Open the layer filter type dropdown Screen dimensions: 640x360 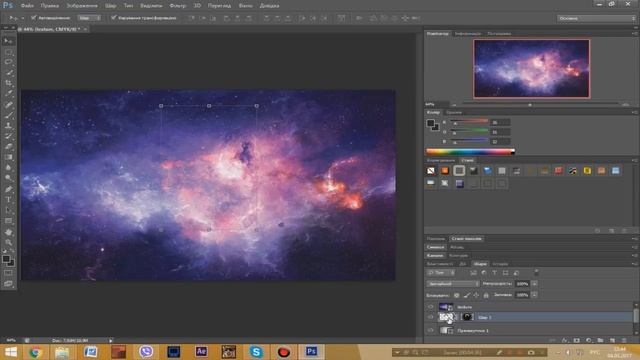pyautogui.click(x=441, y=273)
